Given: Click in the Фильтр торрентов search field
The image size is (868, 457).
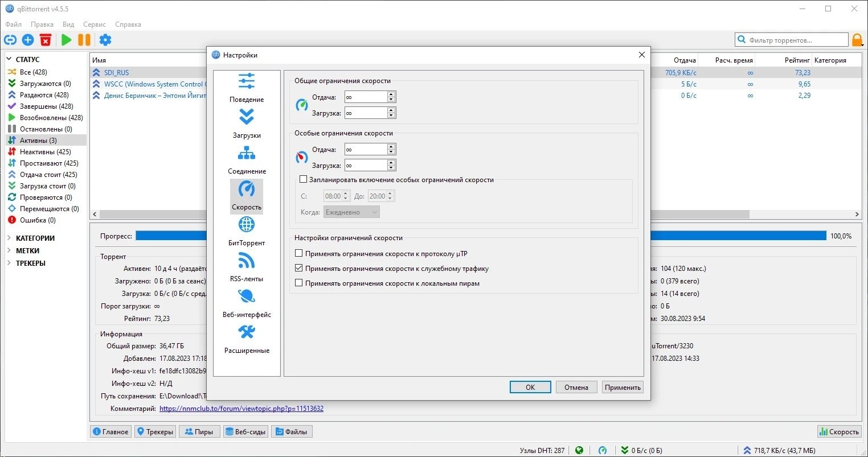Looking at the screenshot, I should (792, 40).
